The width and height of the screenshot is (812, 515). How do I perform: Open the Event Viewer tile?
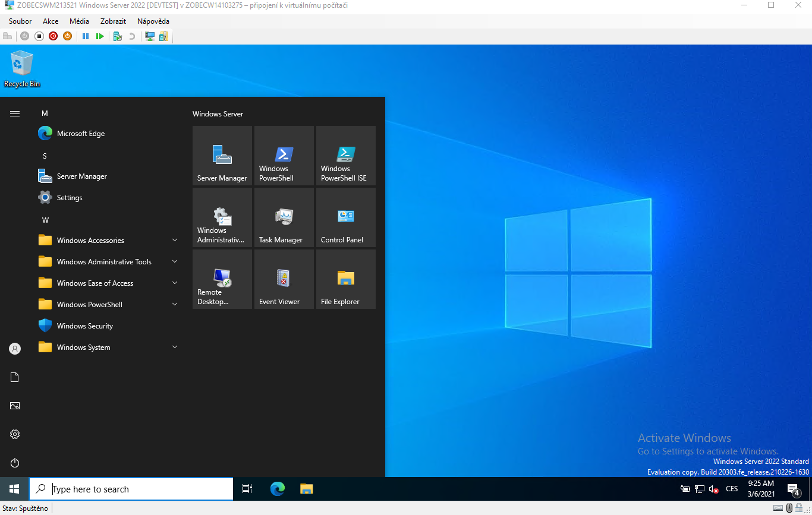284,279
